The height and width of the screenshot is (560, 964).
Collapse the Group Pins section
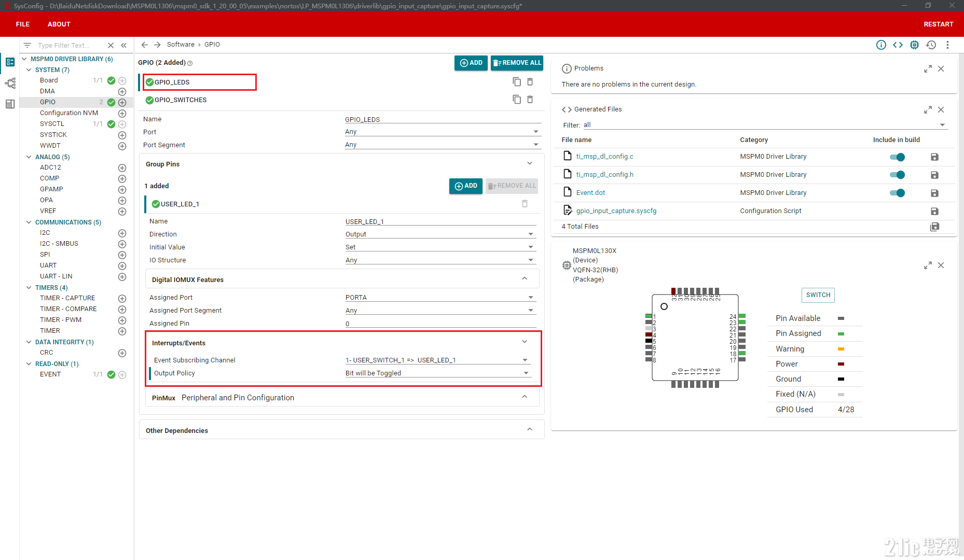[530, 163]
